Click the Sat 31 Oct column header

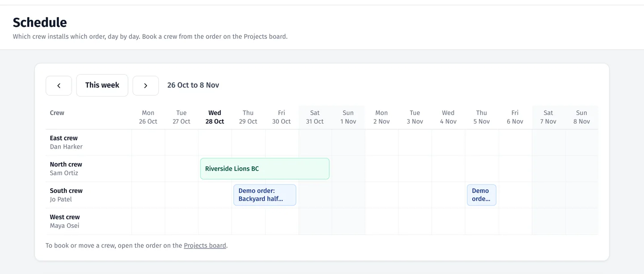coord(315,117)
